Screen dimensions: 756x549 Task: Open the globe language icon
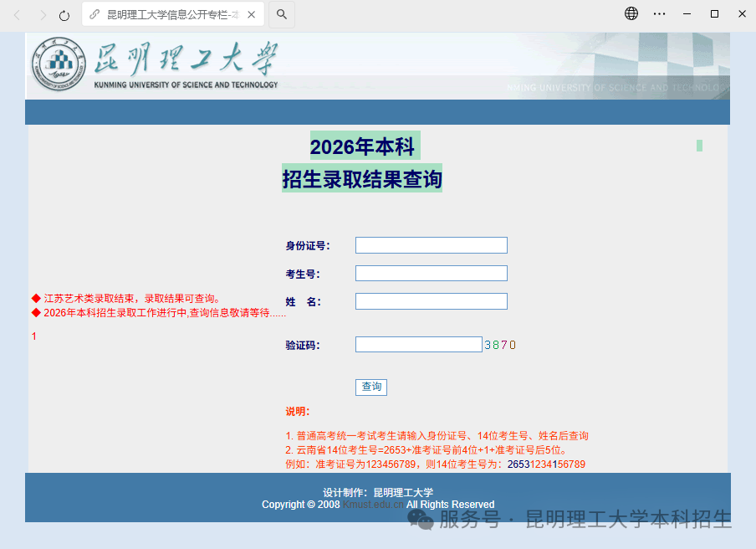(x=631, y=13)
